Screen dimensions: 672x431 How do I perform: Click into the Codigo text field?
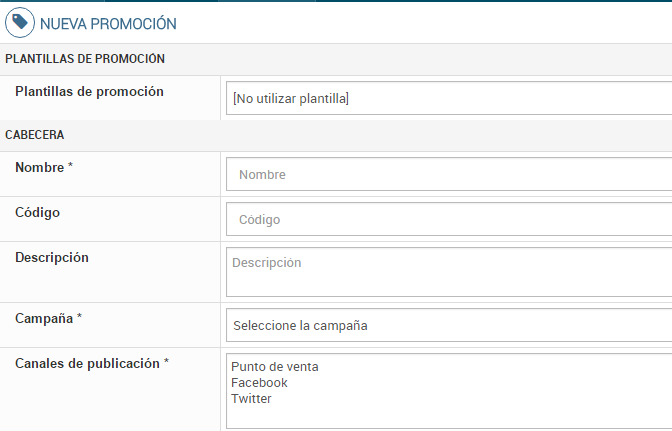point(448,219)
